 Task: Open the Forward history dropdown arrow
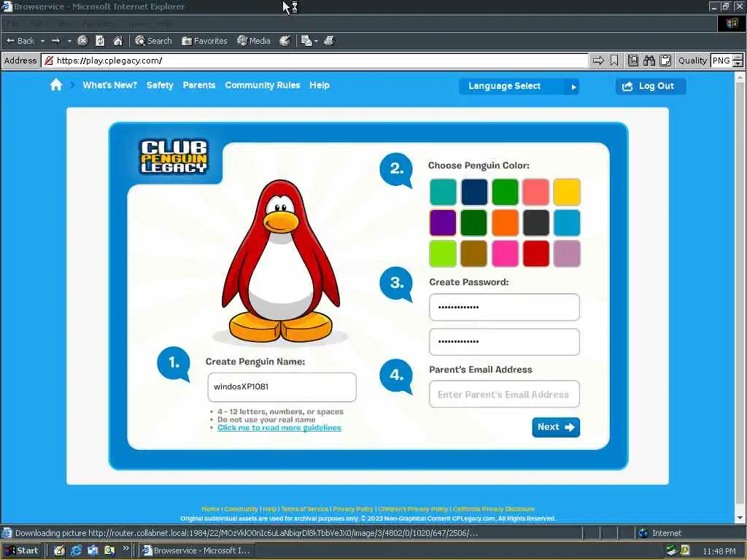pyautogui.click(x=69, y=41)
